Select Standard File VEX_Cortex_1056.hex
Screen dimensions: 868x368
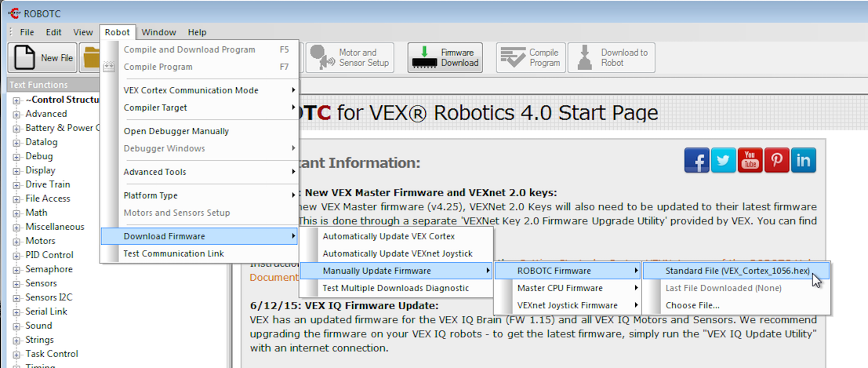tap(736, 271)
